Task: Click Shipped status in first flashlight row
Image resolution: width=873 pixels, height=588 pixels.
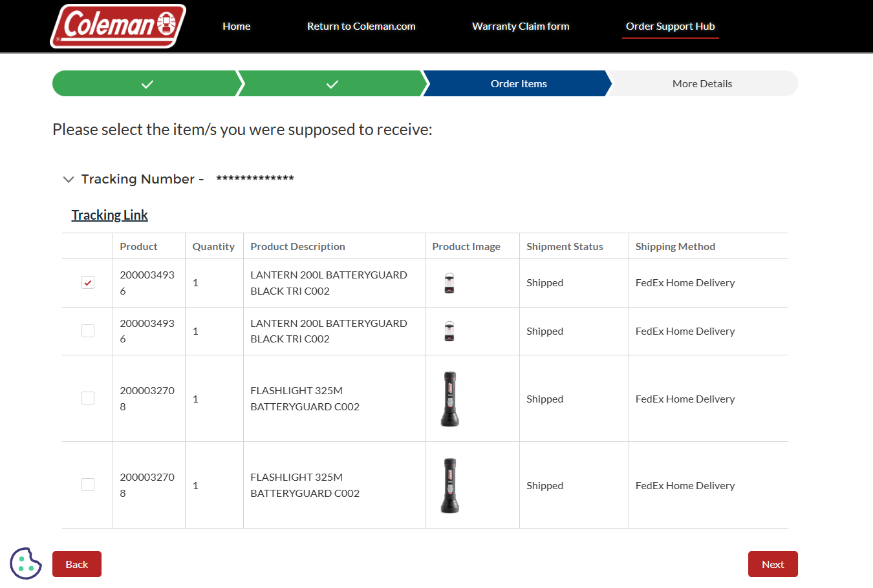Action: click(544, 399)
